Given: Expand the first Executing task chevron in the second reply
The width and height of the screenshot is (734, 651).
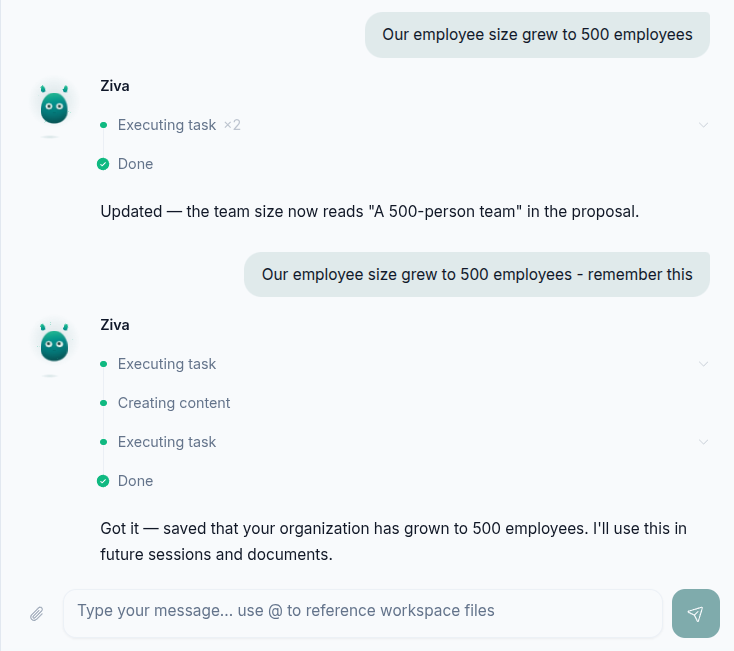Looking at the screenshot, I should click(x=703, y=364).
